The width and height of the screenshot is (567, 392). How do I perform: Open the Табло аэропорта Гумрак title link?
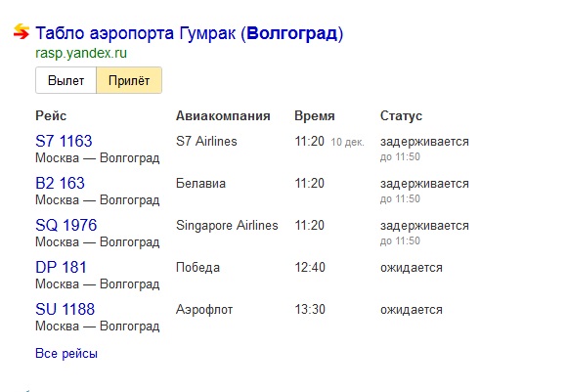tap(189, 33)
